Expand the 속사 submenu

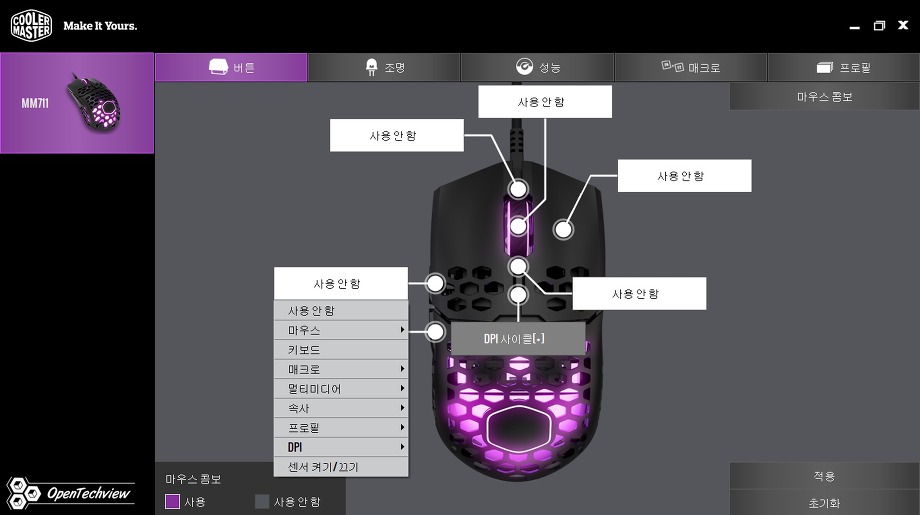[x=341, y=408]
